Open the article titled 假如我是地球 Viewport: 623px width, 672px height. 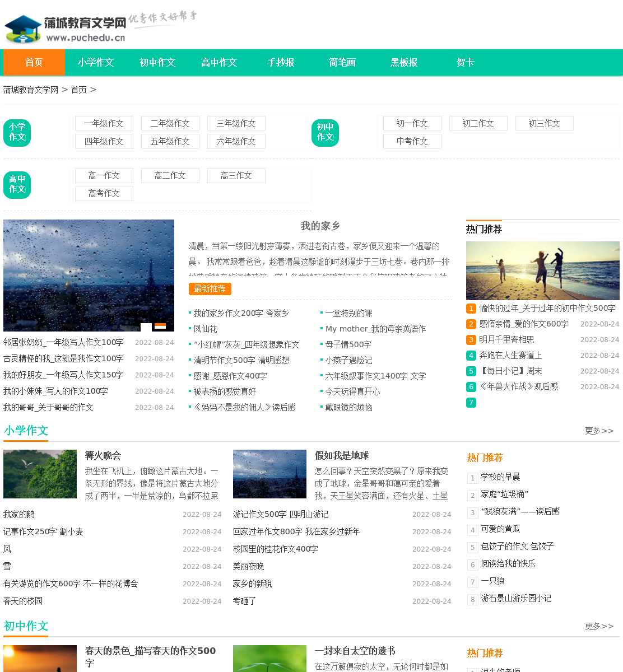coord(342,456)
